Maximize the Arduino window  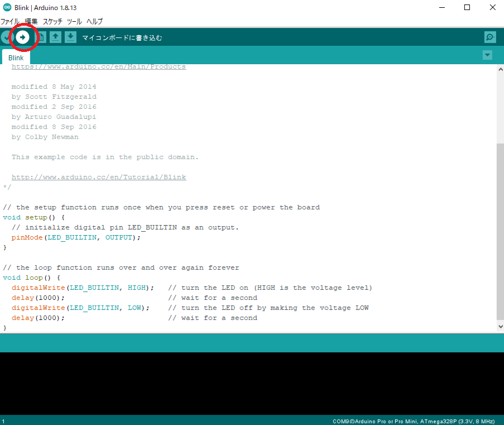tap(467, 7)
